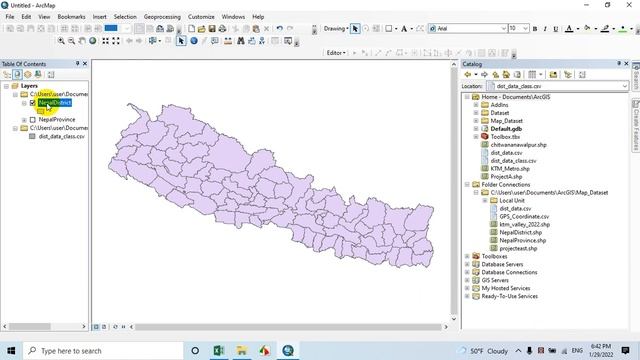Click Fixed Zoom Out icon
The image size is (640, 360).
[116, 41]
